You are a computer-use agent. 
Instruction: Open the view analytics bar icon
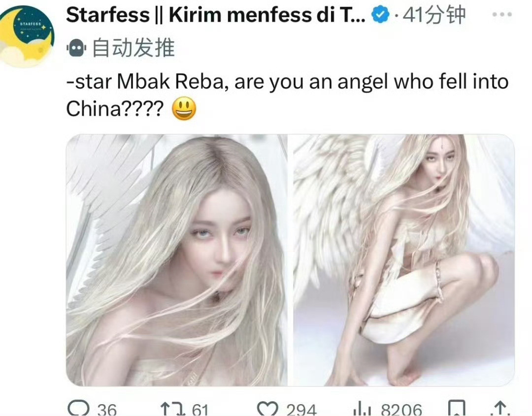(x=363, y=409)
